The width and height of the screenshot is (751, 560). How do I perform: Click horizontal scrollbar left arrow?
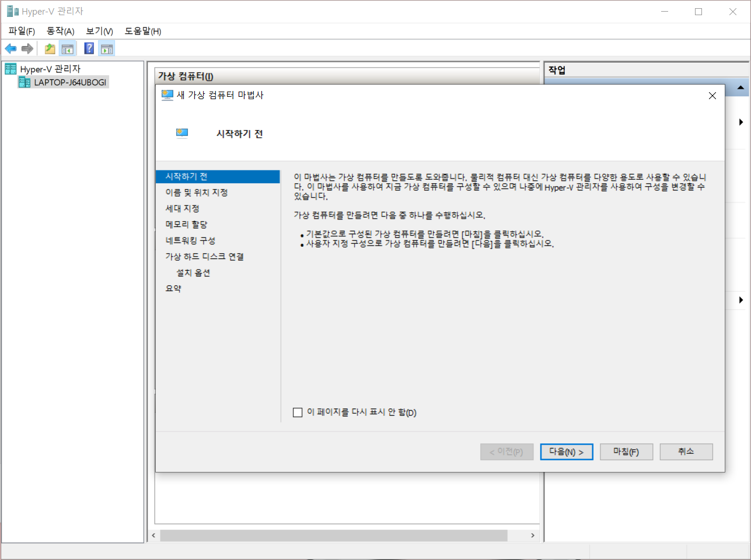(x=154, y=535)
